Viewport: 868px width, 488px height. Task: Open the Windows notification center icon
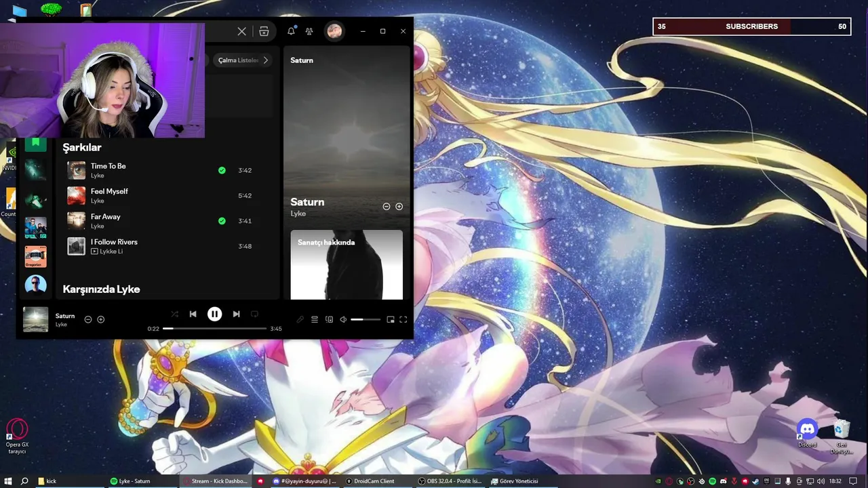click(x=853, y=481)
